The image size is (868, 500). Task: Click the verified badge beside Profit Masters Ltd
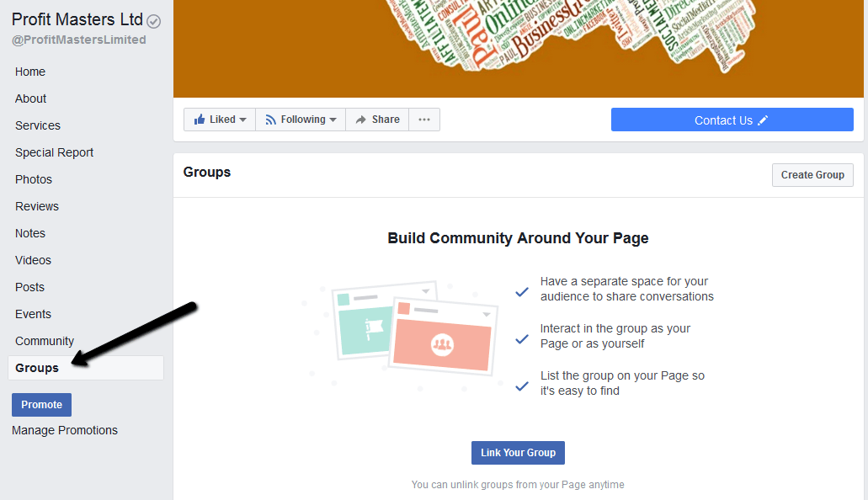[153, 22]
